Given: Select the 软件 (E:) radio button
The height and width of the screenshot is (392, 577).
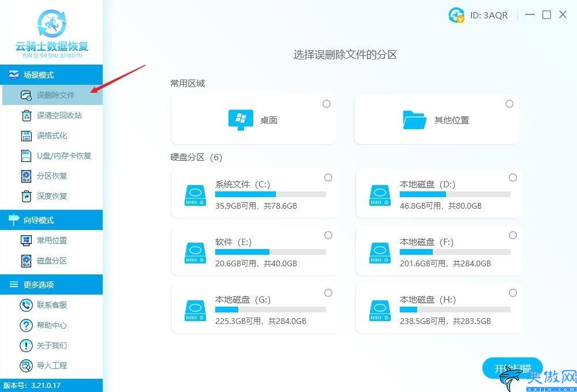Looking at the screenshot, I should click(328, 235).
